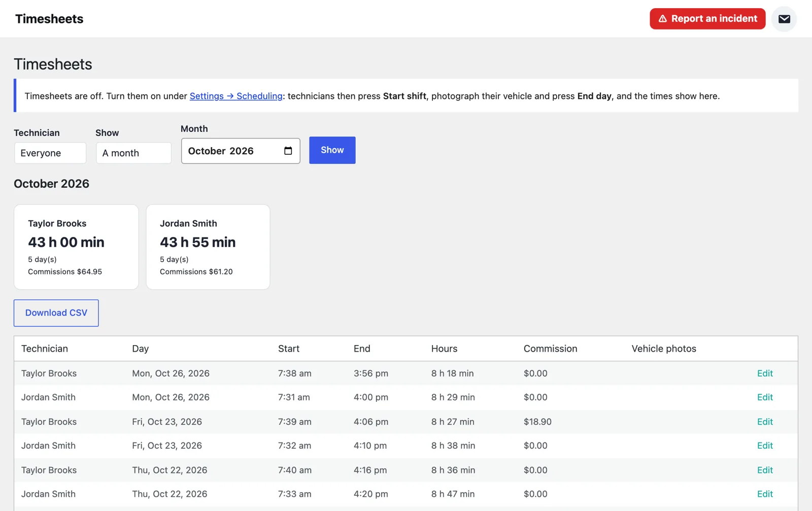Click '4:10 pm' end time cell

(370, 446)
